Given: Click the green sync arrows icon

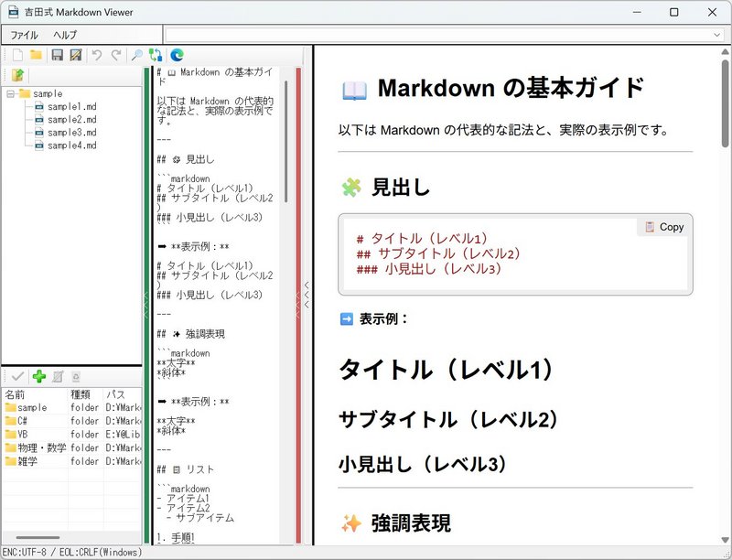Looking at the screenshot, I should click(x=156, y=56).
